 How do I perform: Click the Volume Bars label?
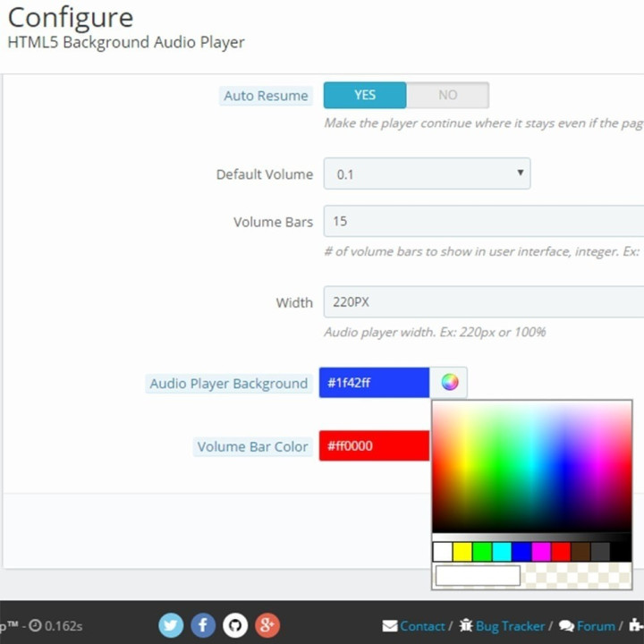point(273,222)
